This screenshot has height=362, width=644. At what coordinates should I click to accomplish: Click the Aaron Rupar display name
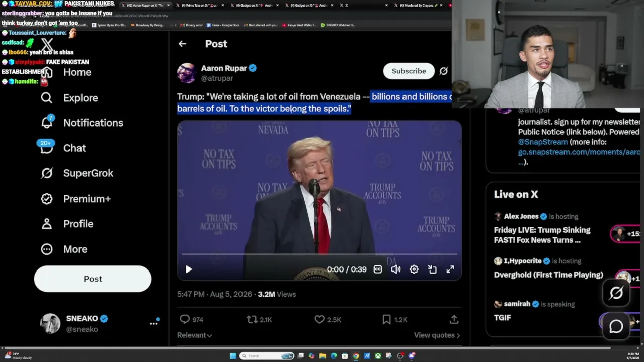[224, 68]
